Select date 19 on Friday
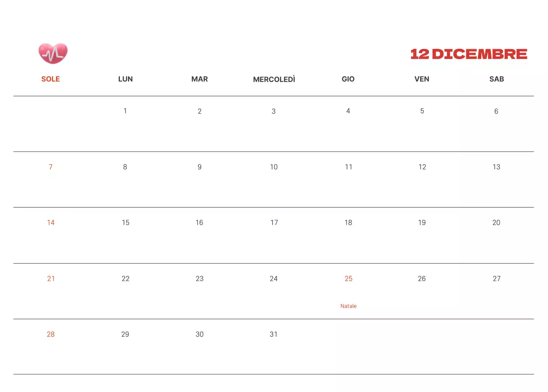Image resolution: width=548 pixels, height=392 pixels. pyautogui.click(x=422, y=223)
